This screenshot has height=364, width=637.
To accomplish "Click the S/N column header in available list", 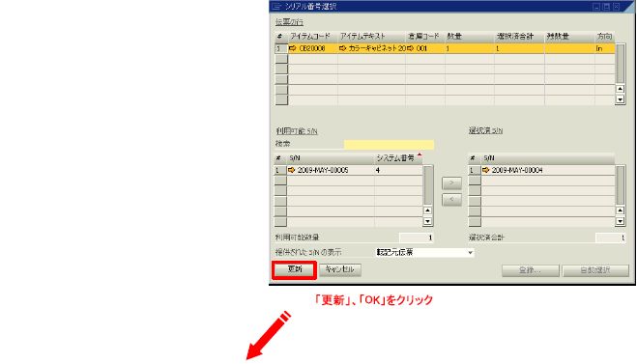I will 331,158.
